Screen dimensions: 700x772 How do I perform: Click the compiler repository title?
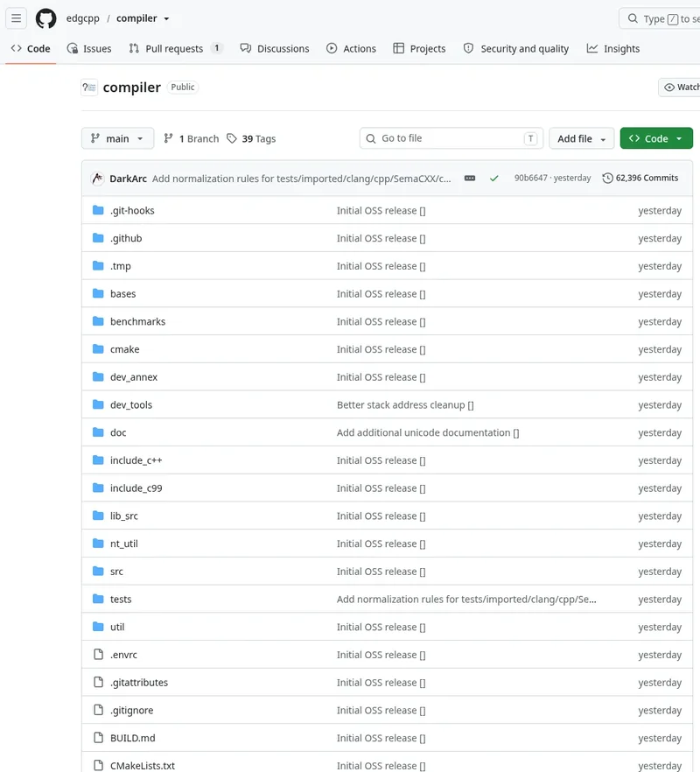pyautogui.click(x=131, y=88)
